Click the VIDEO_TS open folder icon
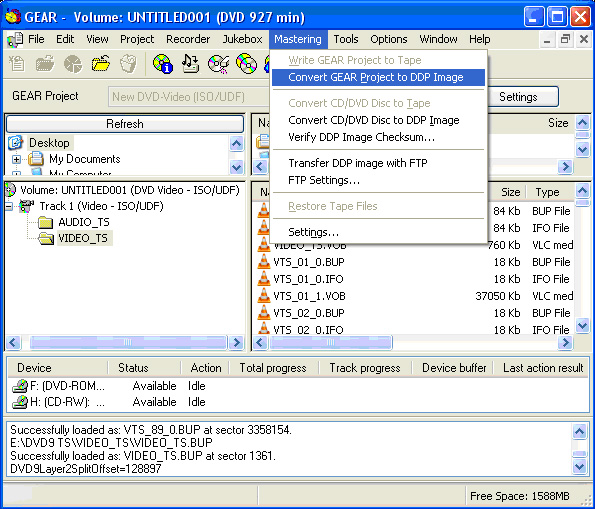Image resolution: width=595 pixels, height=509 pixels. coord(46,238)
